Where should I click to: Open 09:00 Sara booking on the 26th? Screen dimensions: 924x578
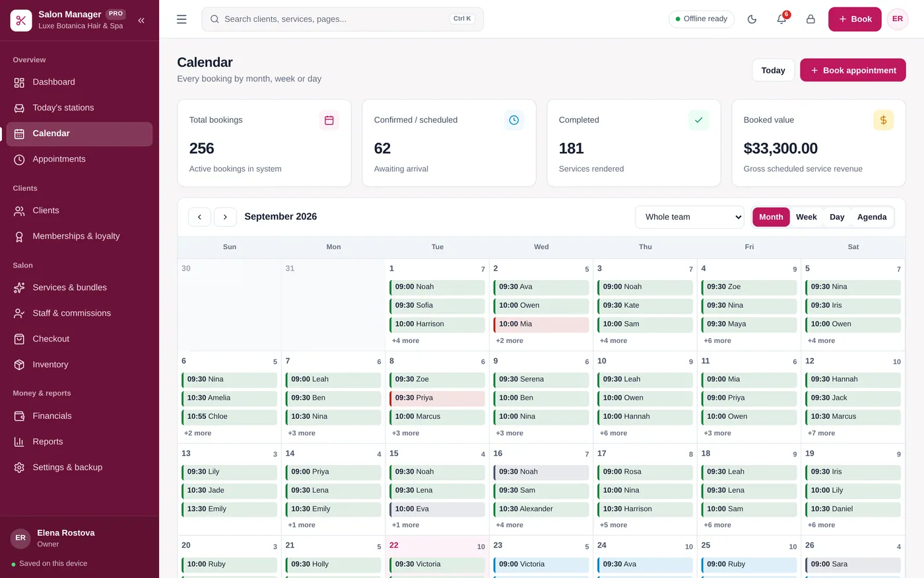coord(853,564)
